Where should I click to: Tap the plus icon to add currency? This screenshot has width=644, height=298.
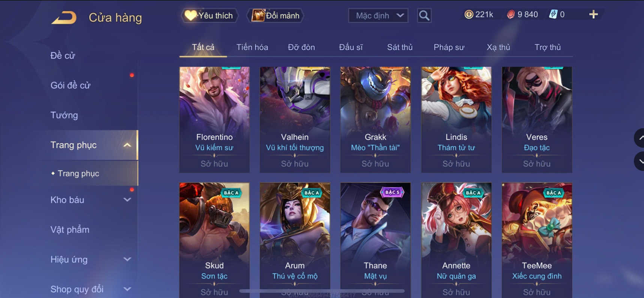(x=593, y=15)
